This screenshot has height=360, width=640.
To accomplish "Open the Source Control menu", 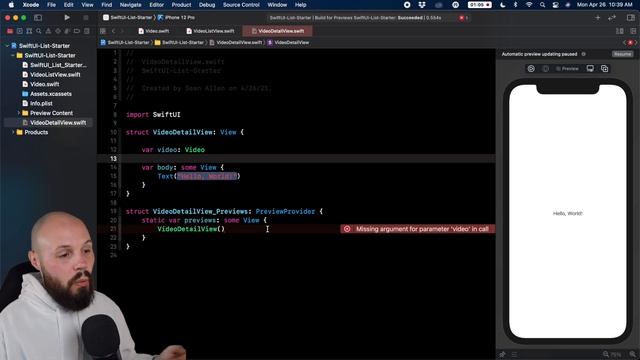I will [241, 5].
